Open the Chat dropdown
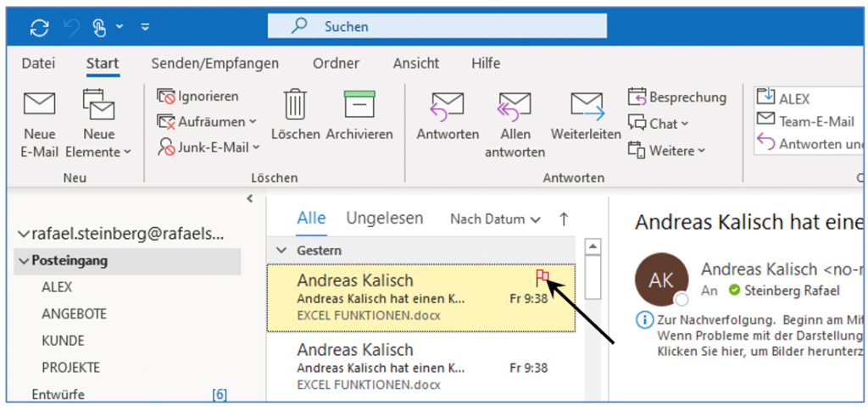Viewport: 868px width, 410px height. [x=658, y=124]
